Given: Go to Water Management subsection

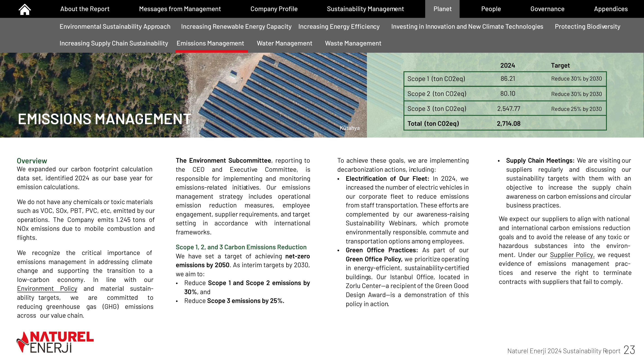Looking at the screenshot, I should point(284,43).
